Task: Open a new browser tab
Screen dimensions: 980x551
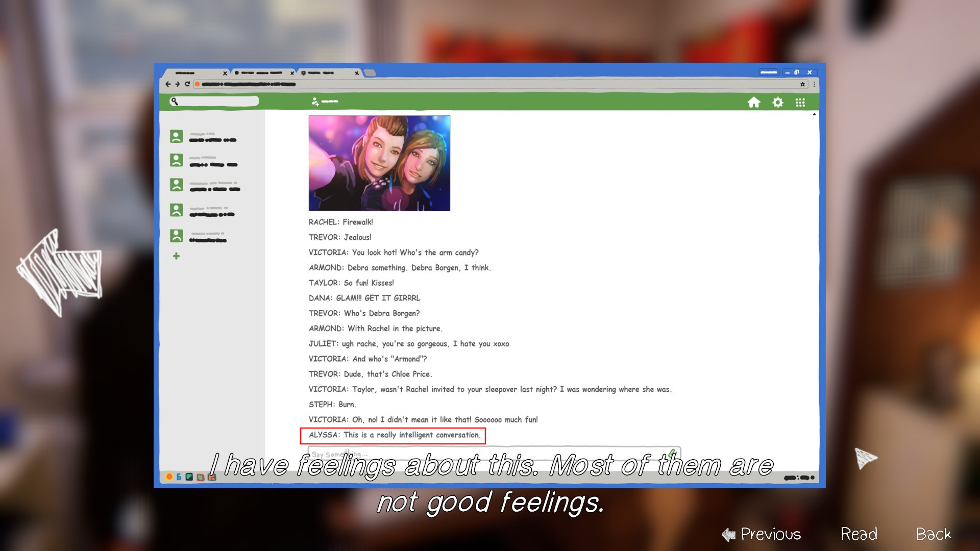Action: tap(370, 73)
